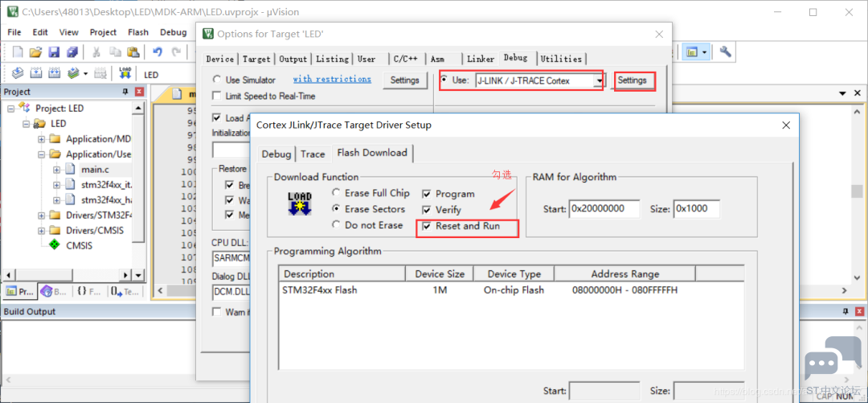Open the 'with restrictions' link
This screenshot has height=403, width=868.
coord(332,80)
